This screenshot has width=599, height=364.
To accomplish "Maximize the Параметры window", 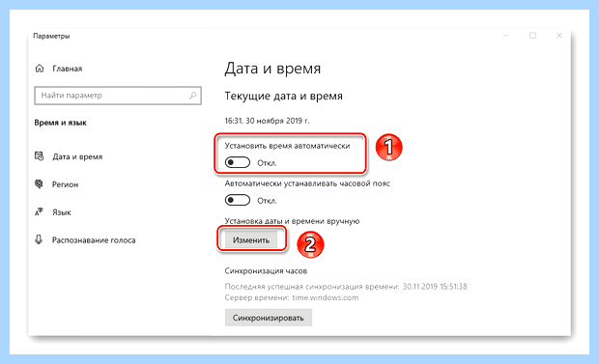I will coord(532,36).
